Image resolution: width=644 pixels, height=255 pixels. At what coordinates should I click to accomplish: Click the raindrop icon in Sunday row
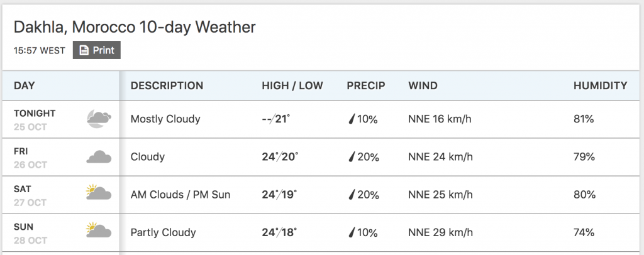(352, 232)
